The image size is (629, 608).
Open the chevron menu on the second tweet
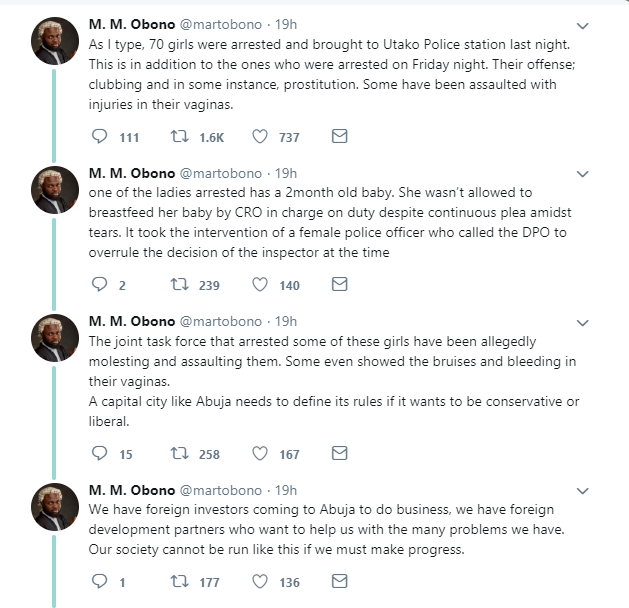pos(582,174)
